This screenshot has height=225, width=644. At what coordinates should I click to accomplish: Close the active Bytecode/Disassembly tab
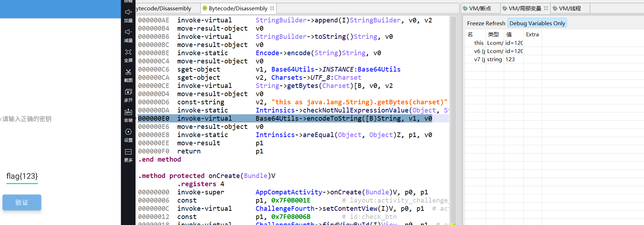pos(272,8)
